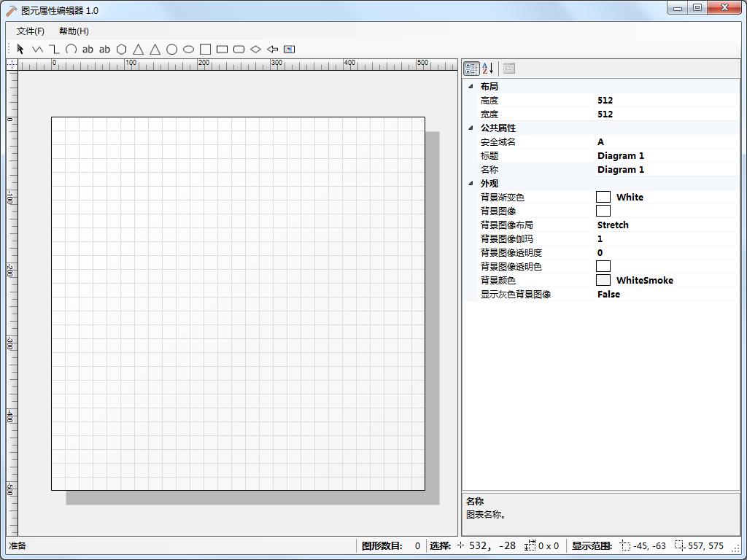Select the circle shape tool
This screenshot has width=747, height=560.
coord(171,49)
